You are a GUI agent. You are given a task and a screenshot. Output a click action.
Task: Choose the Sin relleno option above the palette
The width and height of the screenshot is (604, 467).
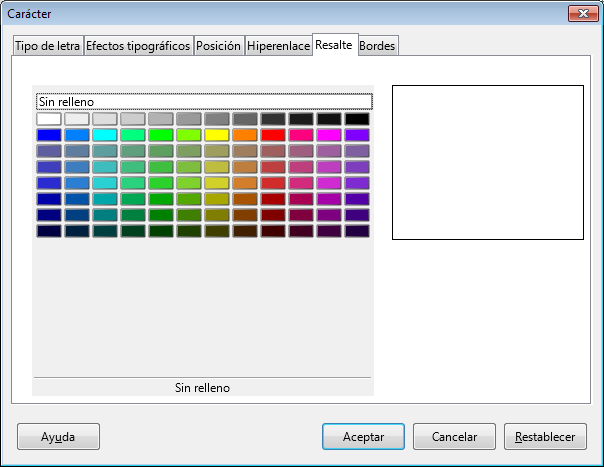click(203, 101)
